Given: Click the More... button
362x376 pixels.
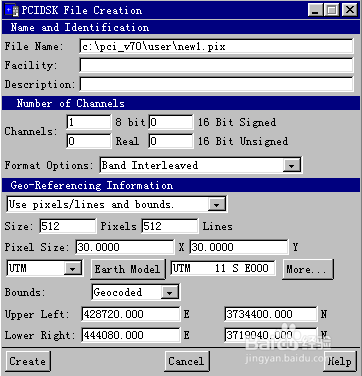Looking at the screenshot, I should pyautogui.click(x=308, y=269).
